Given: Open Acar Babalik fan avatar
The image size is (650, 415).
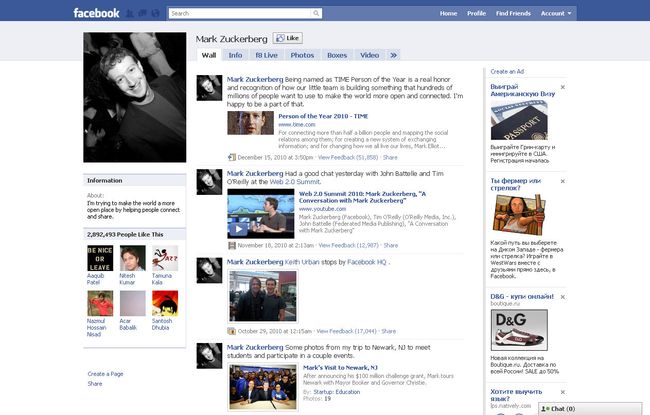Looking at the screenshot, I should click(x=133, y=303).
